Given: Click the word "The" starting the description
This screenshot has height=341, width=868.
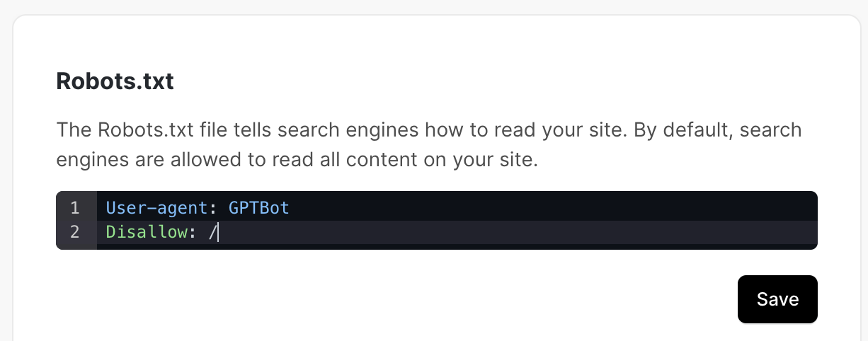Looking at the screenshot, I should click(72, 131).
